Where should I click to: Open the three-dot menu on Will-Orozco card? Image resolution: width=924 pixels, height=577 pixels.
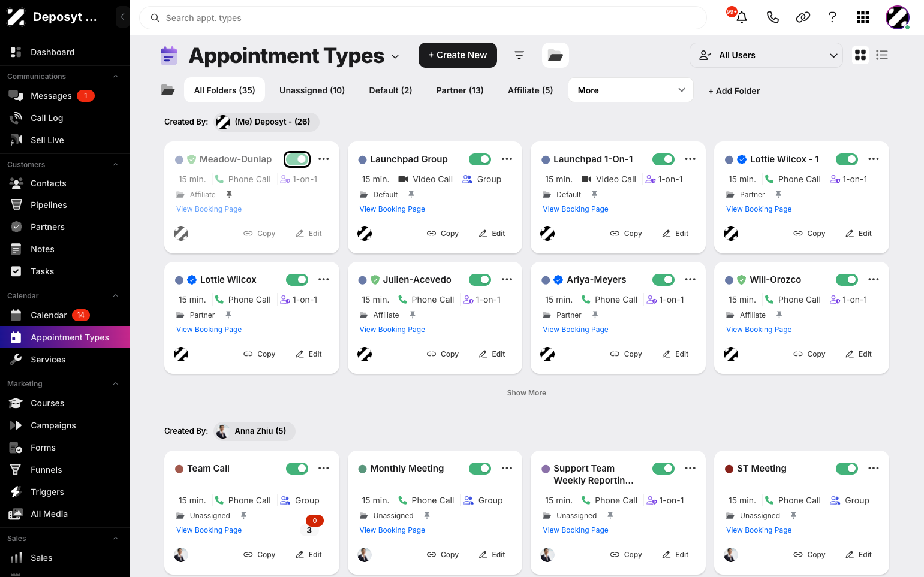click(x=874, y=280)
